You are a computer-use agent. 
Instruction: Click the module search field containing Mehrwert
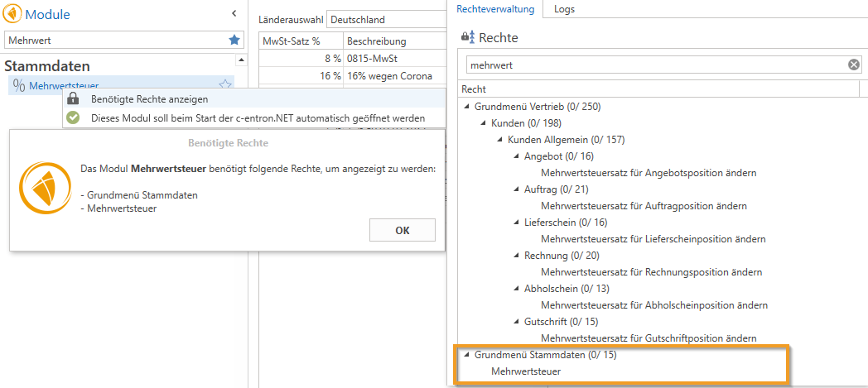[x=116, y=40]
